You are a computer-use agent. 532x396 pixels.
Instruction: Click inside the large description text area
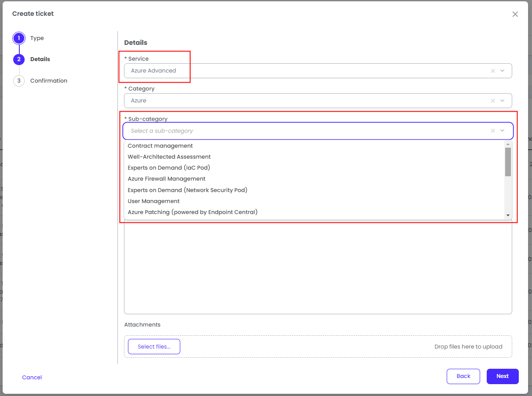pyautogui.click(x=318, y=267)
